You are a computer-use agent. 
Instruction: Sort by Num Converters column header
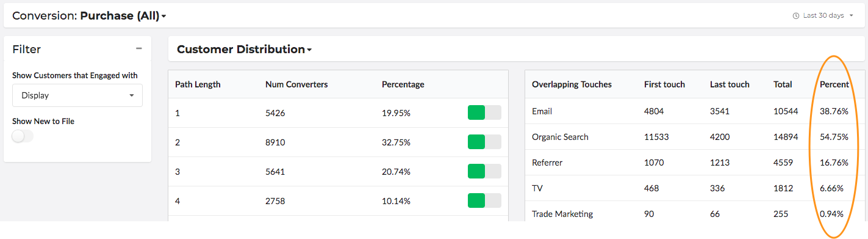click(x=296, y=84)
